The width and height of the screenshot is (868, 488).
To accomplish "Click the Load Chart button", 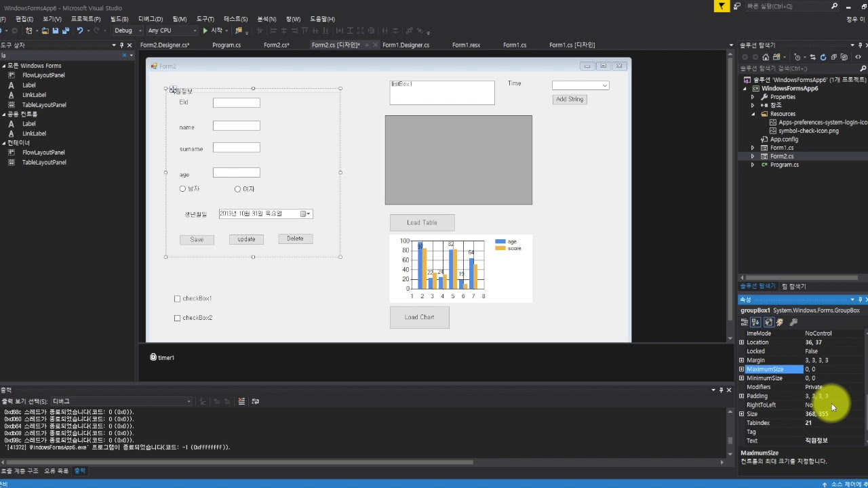I will [x=419, y=317].
